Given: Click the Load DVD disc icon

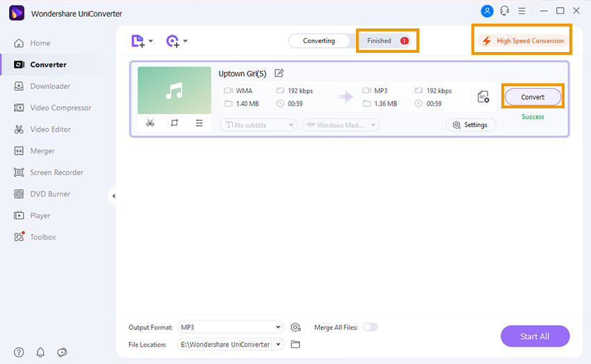Looking at the screenshot, I should 172,41.
